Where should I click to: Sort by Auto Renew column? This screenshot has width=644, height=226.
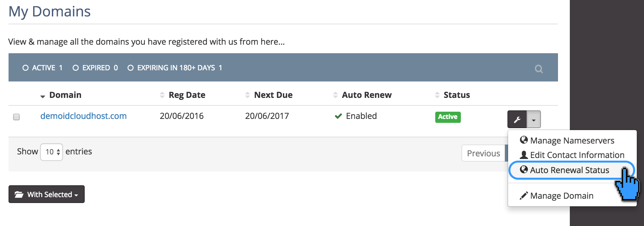366,95
